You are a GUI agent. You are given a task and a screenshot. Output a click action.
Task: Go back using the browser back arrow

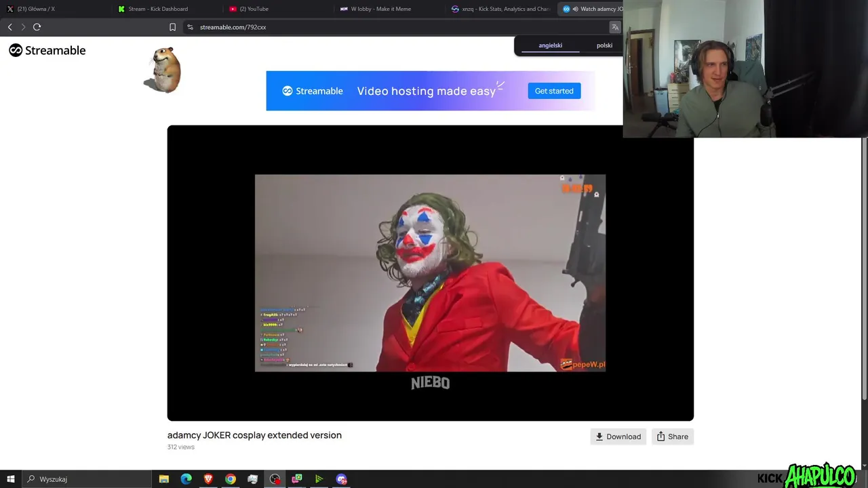click(x=9, y=27)
